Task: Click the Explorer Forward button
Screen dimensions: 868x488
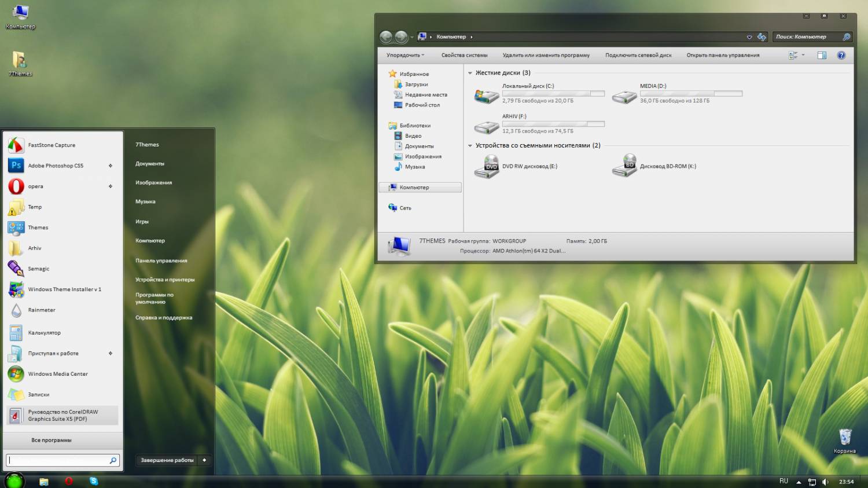Action: 401,37
